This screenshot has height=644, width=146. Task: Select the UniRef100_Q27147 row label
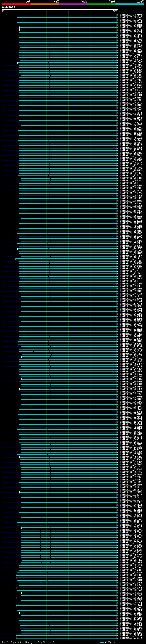coord(131,278)
